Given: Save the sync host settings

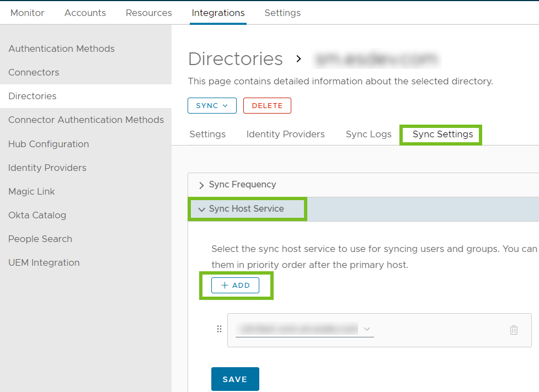Looking at the screenshot, I should (x=235, y=379).
